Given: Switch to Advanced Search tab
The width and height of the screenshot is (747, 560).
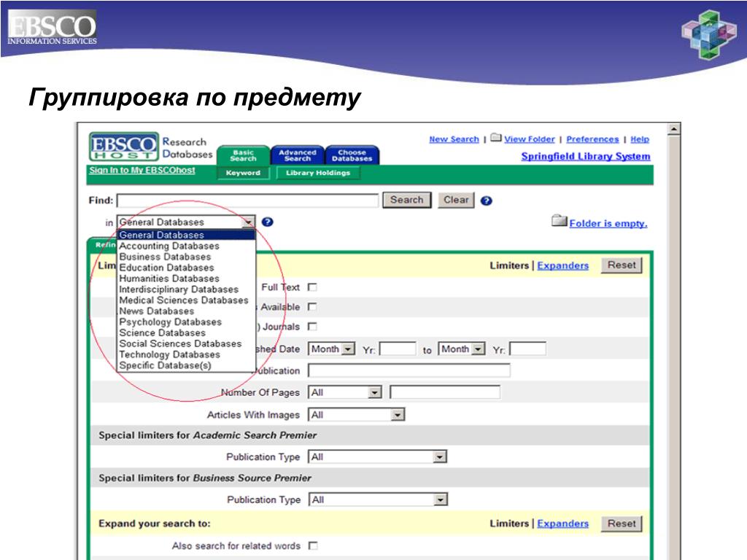Looking at the screenshot, I should (x=298, y=155).
